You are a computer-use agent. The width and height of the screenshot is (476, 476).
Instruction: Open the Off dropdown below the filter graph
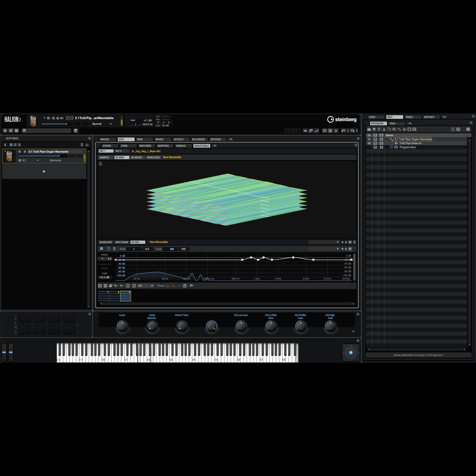[146, 286]
